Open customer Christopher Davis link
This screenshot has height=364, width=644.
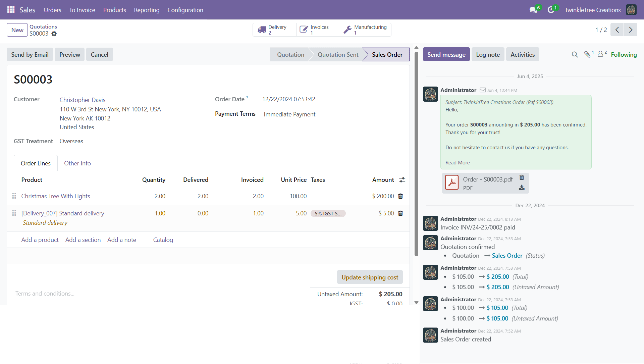click(83, 100)
